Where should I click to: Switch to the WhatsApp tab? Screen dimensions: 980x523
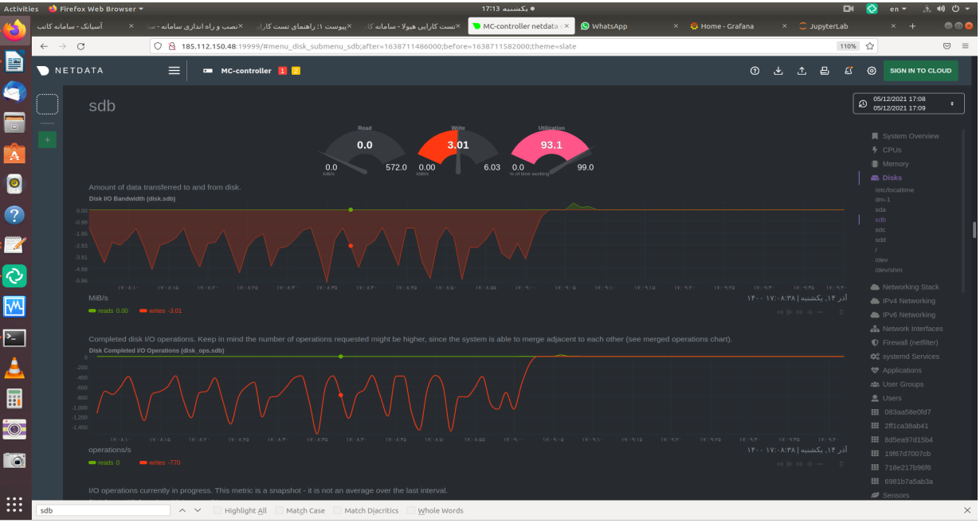pos(629,26)
